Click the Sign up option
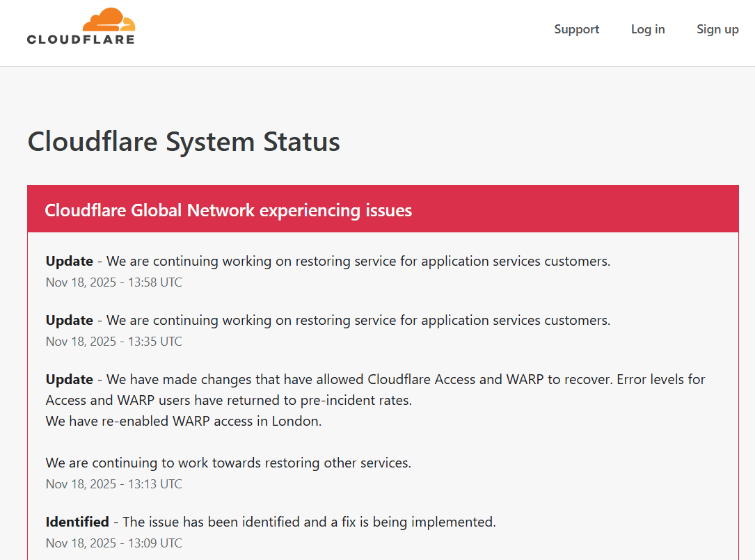The image size is (755, 560). (717, 29)
